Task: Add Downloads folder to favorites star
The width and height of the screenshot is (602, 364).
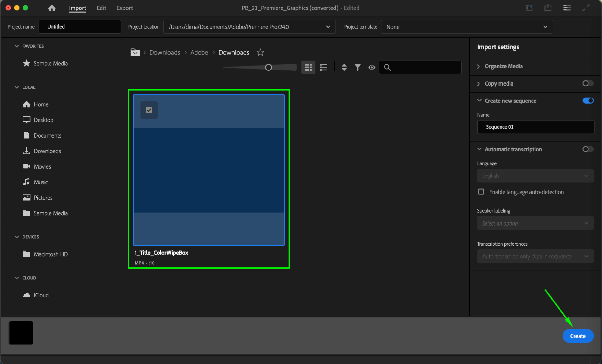Action: point(260,53)
